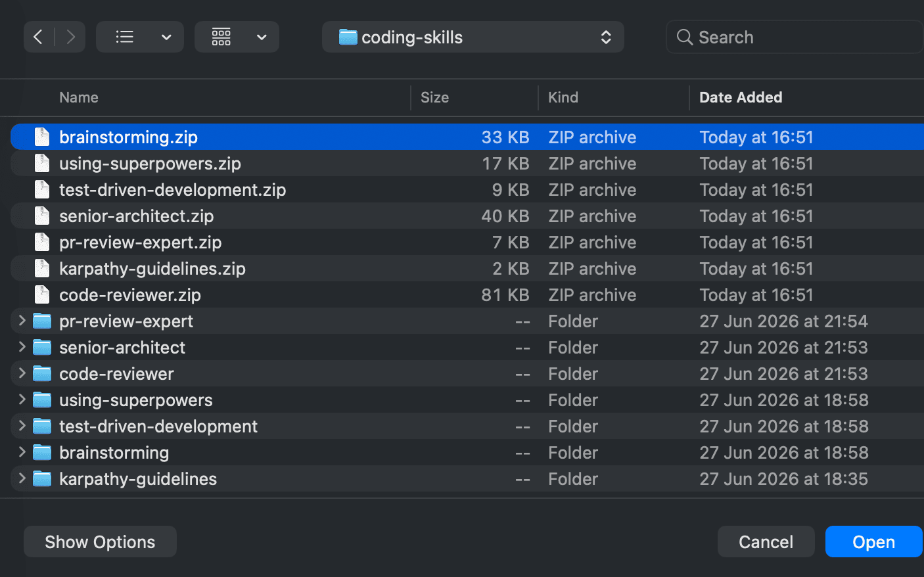Image resolution: width=924 pixels, height=577 pixels.
Task: Sort by the Date Added column header
Action: click(x=741, y=97)
